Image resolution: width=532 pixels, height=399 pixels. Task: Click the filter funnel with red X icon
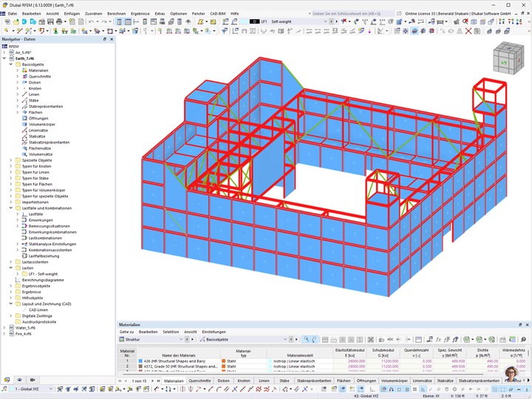point(344,21)
